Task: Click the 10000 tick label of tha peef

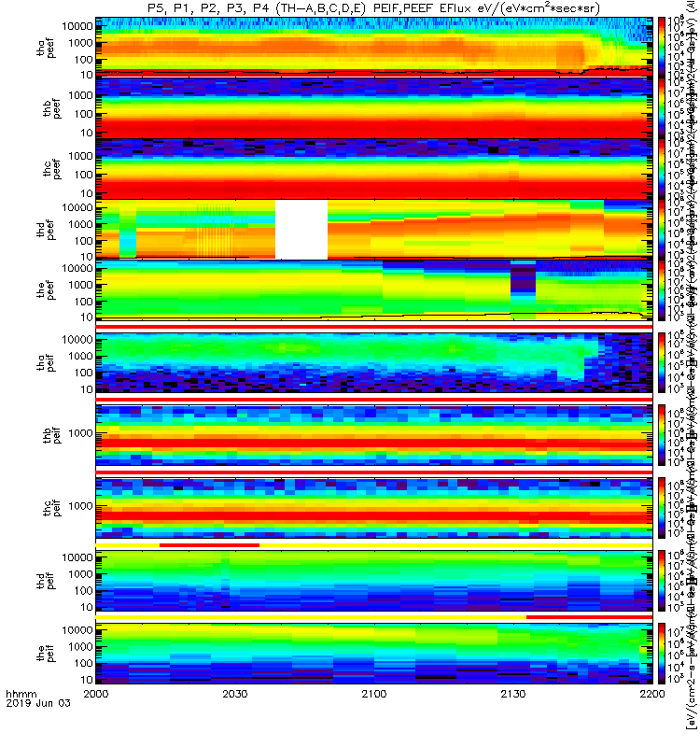Action: coord(77,26)
